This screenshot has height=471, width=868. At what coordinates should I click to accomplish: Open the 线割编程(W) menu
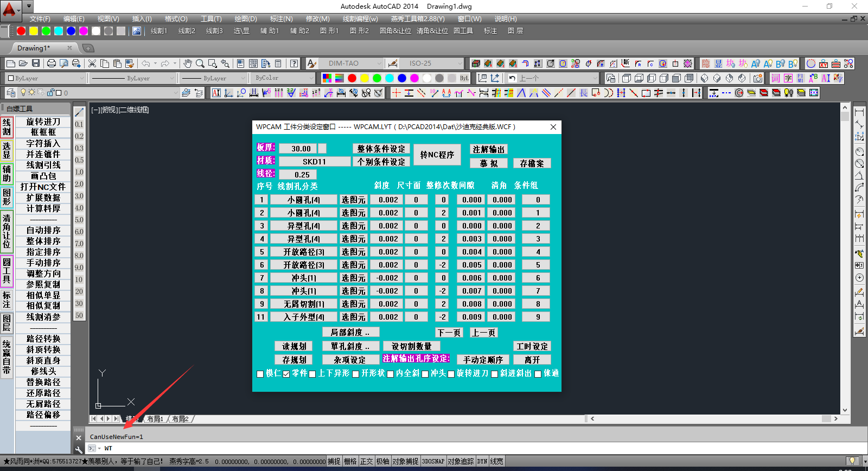[x=360, y=19]
